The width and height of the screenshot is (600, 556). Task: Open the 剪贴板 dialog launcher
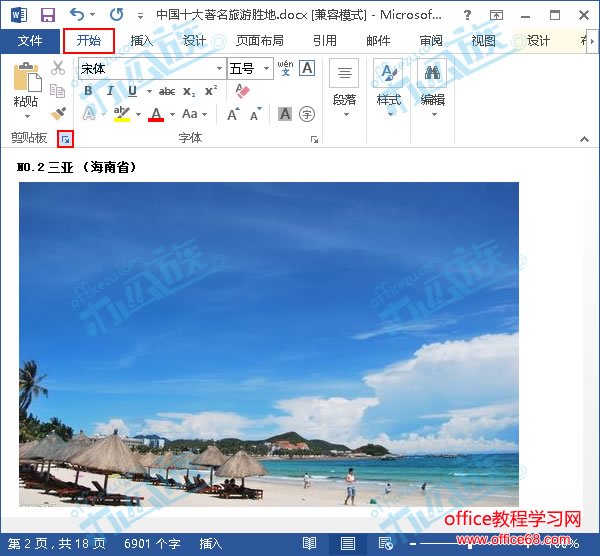click(x=65, y=139)
